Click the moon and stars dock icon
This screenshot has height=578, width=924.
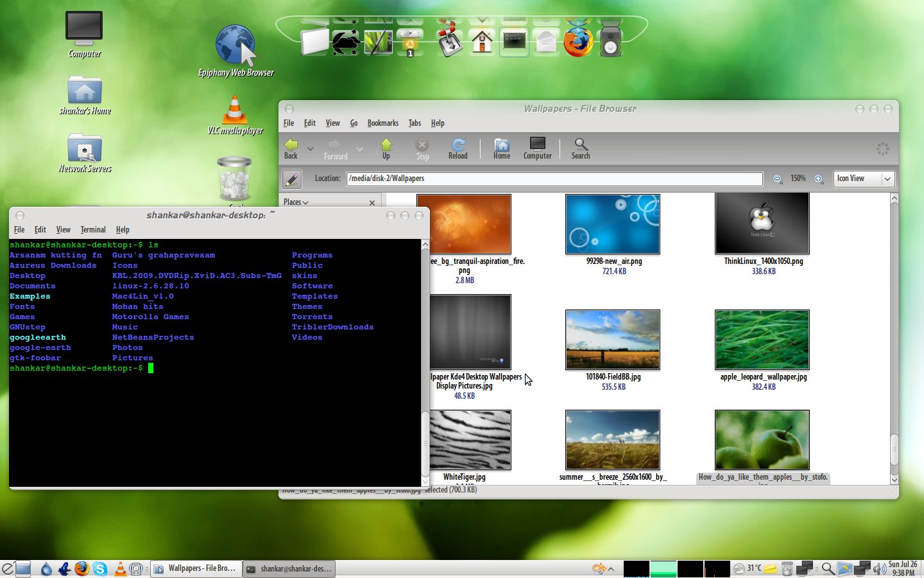click(346, 42)
